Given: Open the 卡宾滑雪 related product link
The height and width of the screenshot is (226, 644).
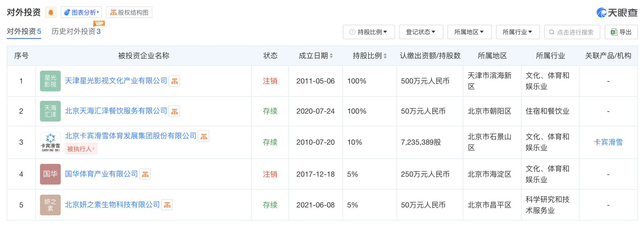Looking at the screenshot, I should (x=608, y=142).
